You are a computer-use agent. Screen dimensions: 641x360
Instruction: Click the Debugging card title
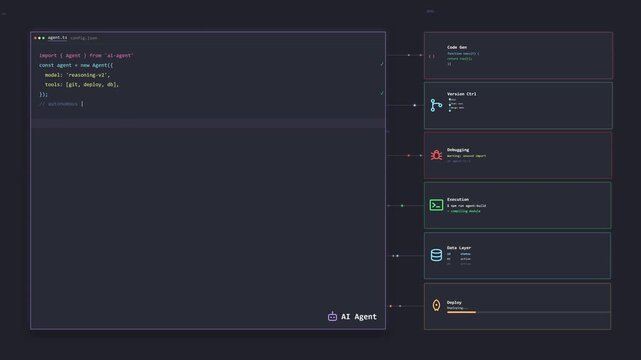[458, 150]
